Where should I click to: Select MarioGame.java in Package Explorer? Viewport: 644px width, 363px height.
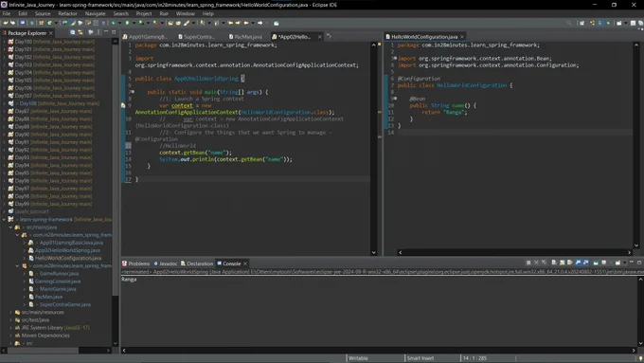(x=58, y=289)
